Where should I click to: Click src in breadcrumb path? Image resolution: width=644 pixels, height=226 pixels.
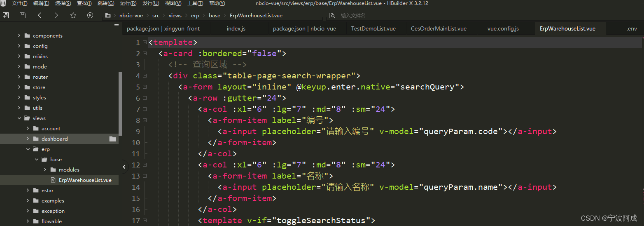tap(156, 16)
